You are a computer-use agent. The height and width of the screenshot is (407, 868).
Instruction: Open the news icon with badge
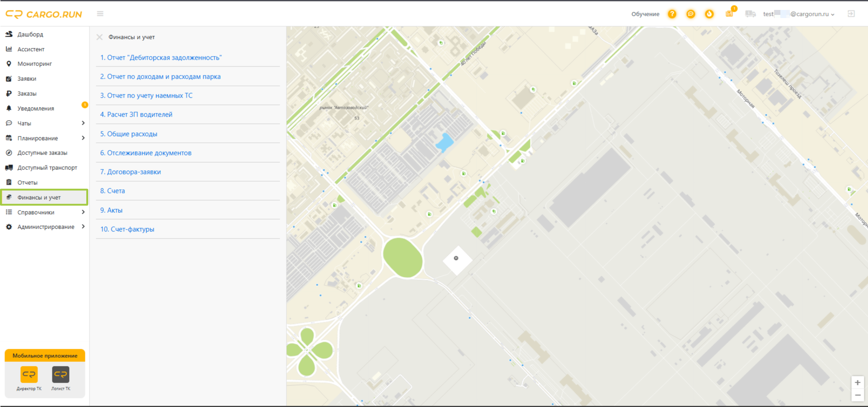pos(730,13)
